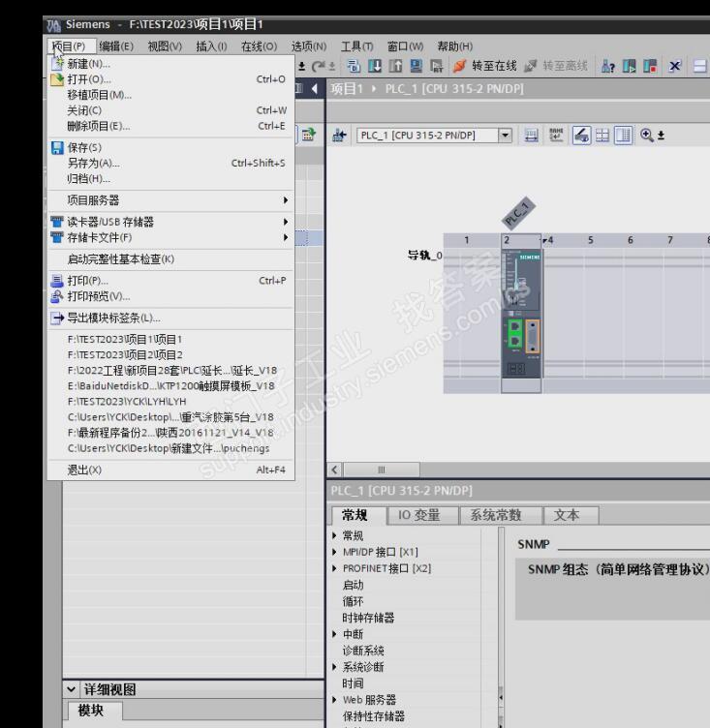Open accessible devices icon
The width and height of the screenshot is (710, 728).
607,66
